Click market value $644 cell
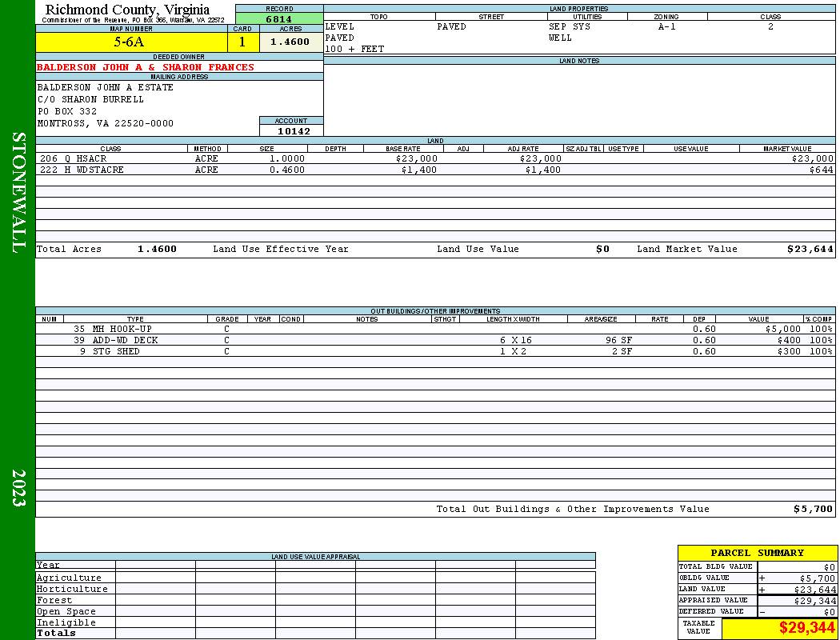The height and width of the screenshot is (640, 840). (822, 170)
